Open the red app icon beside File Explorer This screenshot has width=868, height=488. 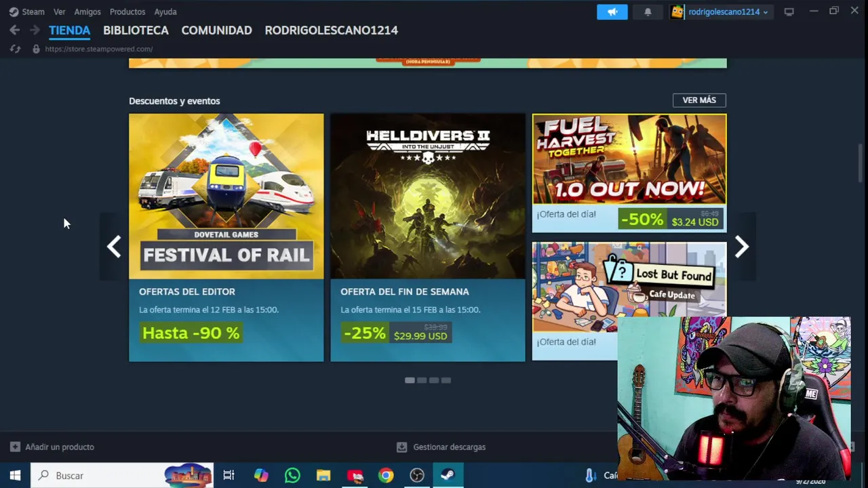(x=355, y=475)
